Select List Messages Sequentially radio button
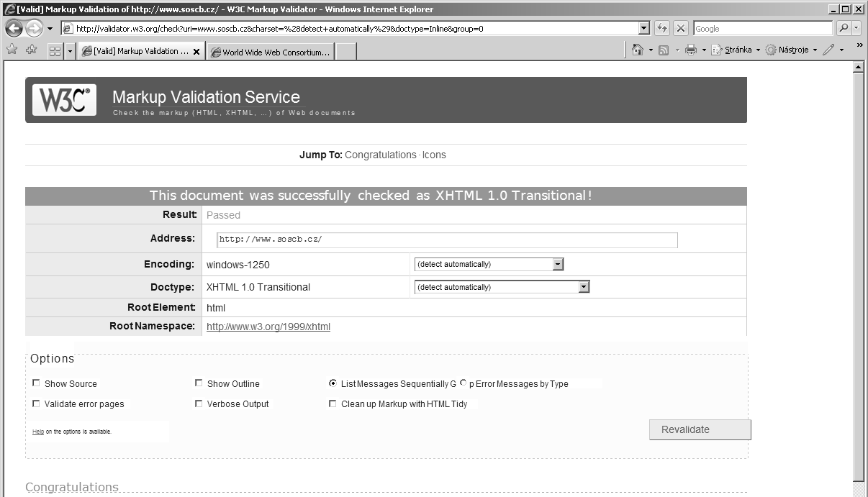 pyautogui.click(x=333, y=383)
